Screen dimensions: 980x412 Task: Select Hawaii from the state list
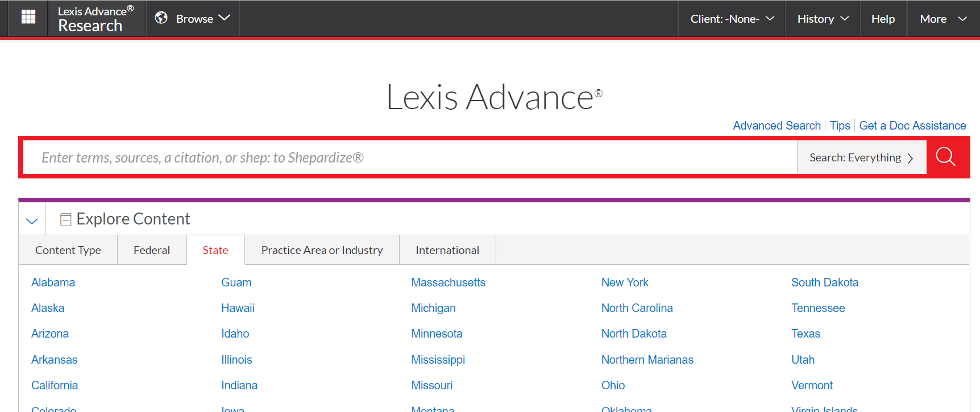238,308
